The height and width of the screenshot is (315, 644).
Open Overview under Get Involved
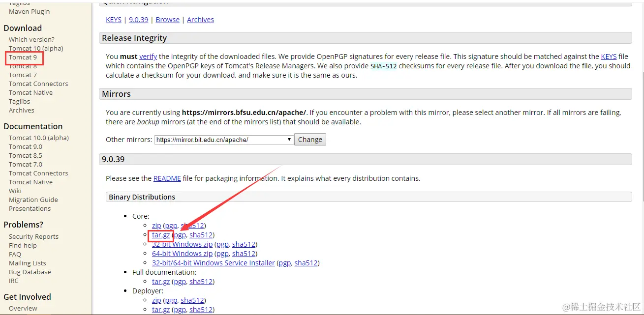point(23,308)
